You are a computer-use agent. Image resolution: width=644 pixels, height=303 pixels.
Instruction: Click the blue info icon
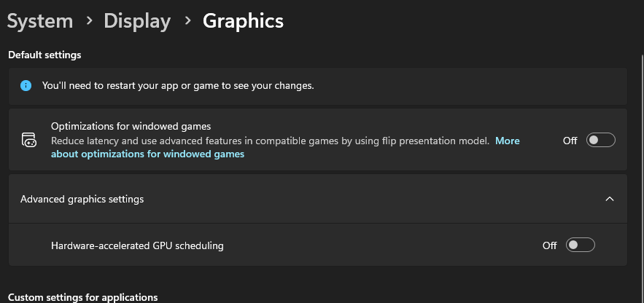pyautogui.click(x=26, y=86)
